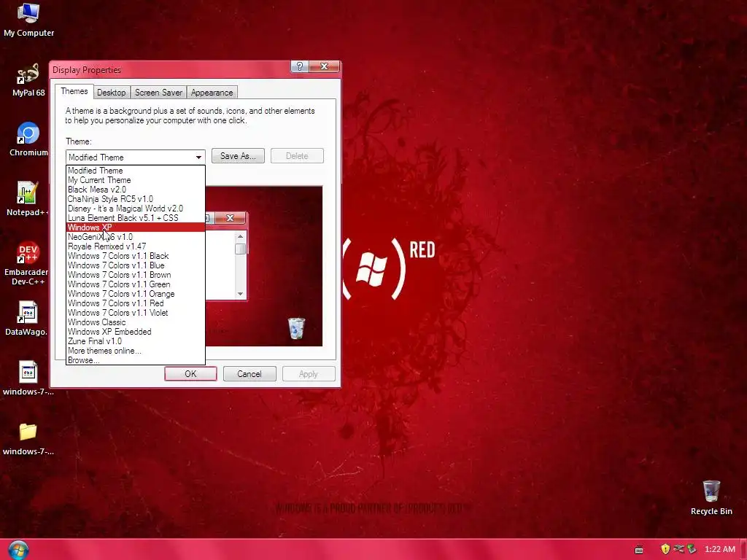Select Windows 7 Colors v1.1 Red
The image size is (747, 560).
click(135, 303)
